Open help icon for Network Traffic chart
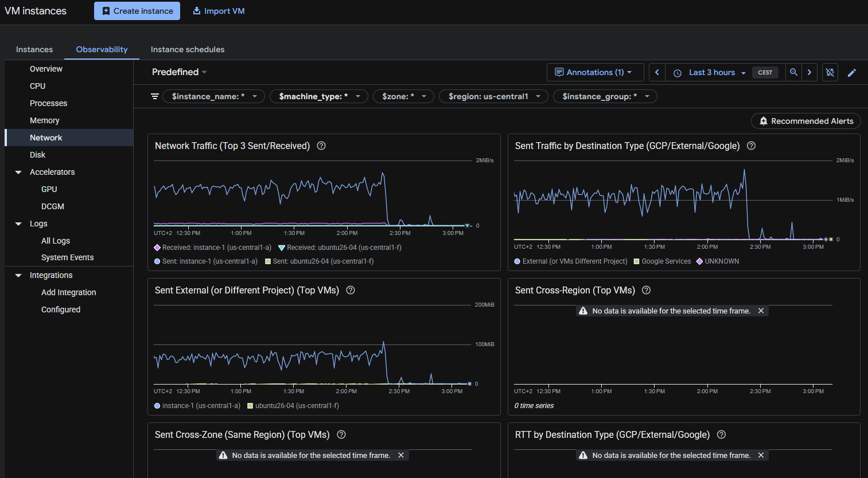Viewport: 868px width, 478px height. click(321, 146)
